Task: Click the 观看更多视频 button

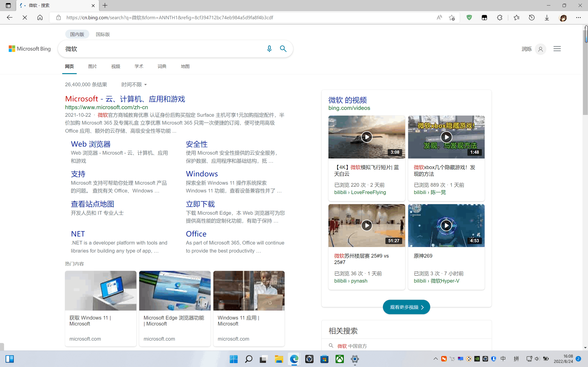Action: point(406,307)
